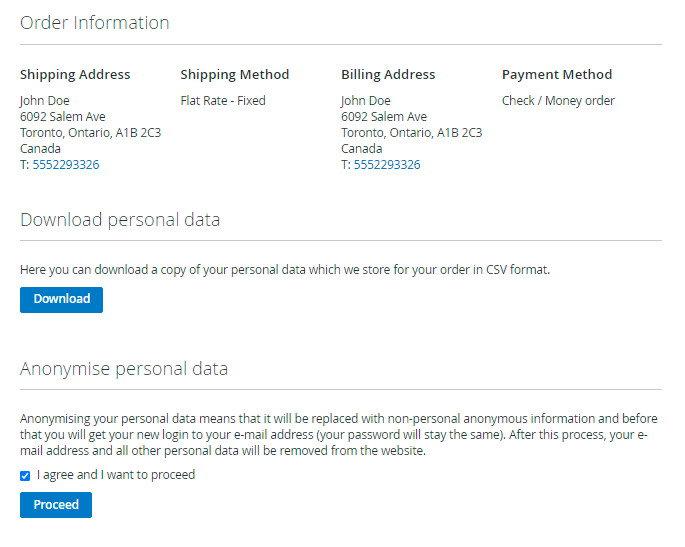Image resolution: width=685 pixels, height=547 pixels.
Task: Click the 'Check / Money order' payment text
Action: pos(558,101)
